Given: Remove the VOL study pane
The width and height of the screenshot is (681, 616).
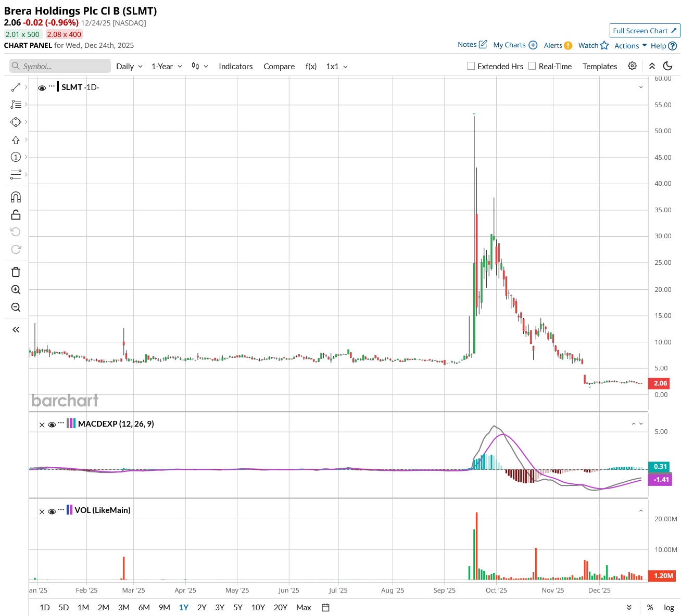Looking at the screenshot, I should pos(42,511).
